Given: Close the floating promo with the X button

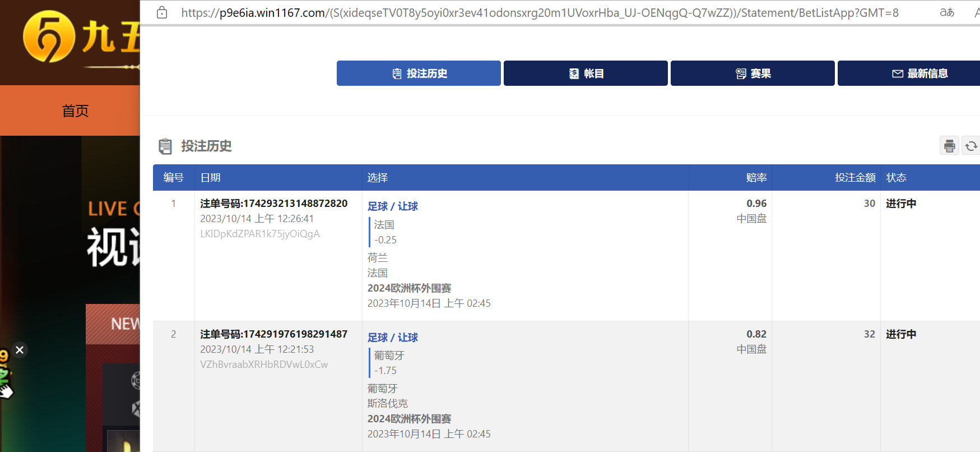Looking at the screenshot, I should pyautogui.click(x=20, y=350).
